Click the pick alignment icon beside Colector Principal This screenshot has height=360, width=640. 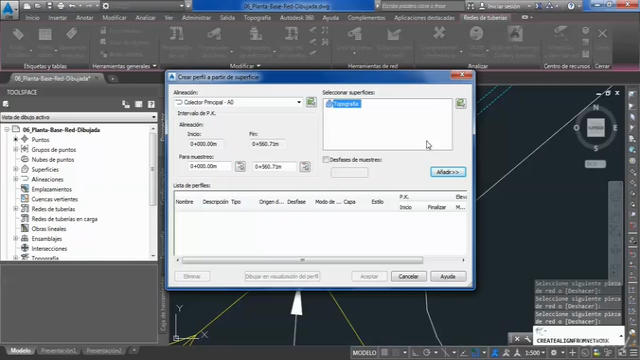coord(311,102)
